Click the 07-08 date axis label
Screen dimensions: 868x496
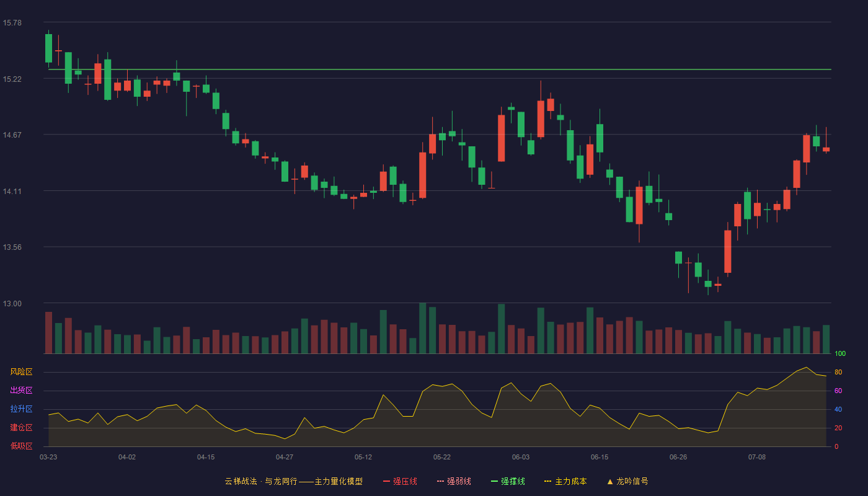[x=757, y=457]
